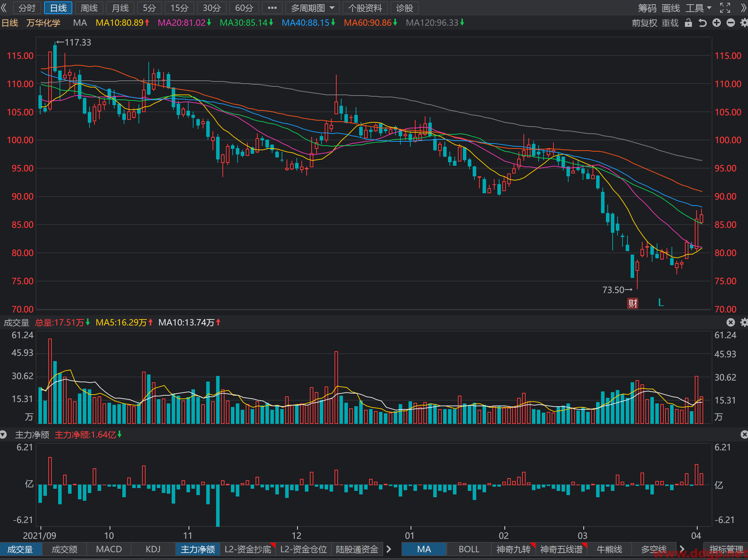The image size is (748, 560).
Task: Click the 财 earnings marker on chart
Action: (633, 303)
